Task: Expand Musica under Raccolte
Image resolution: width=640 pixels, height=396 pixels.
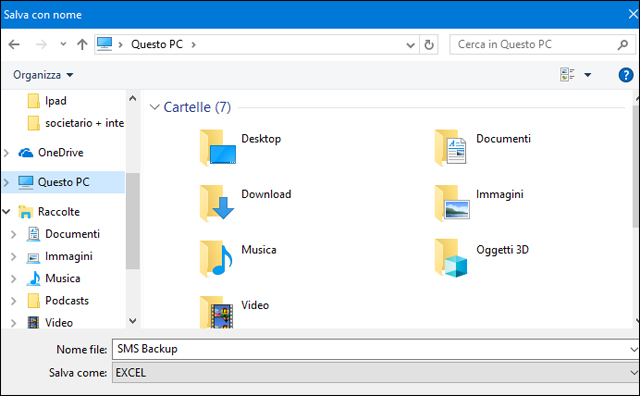Action: coord(13,278)
